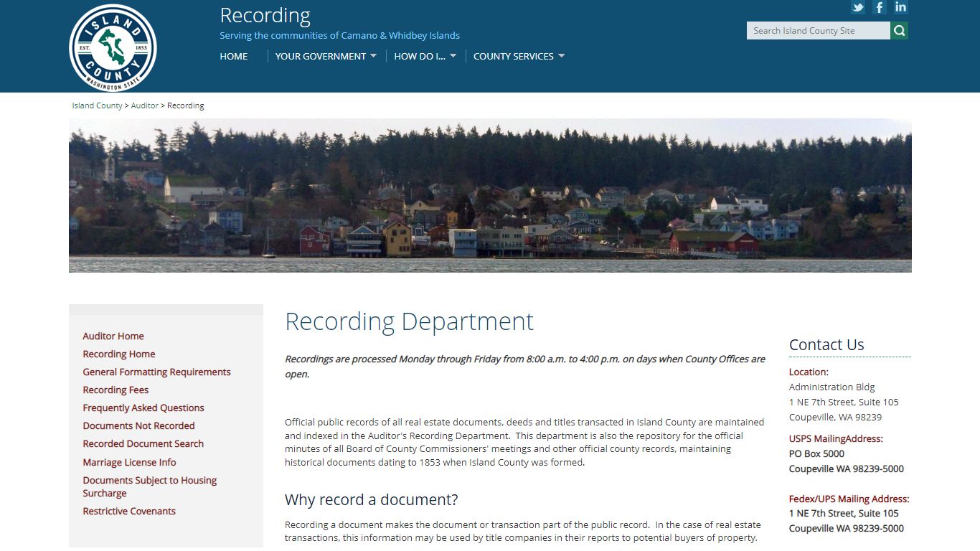The image size is (980, 551).
Task: Focus the Search Island County Site field
Action: pos(819,30)
